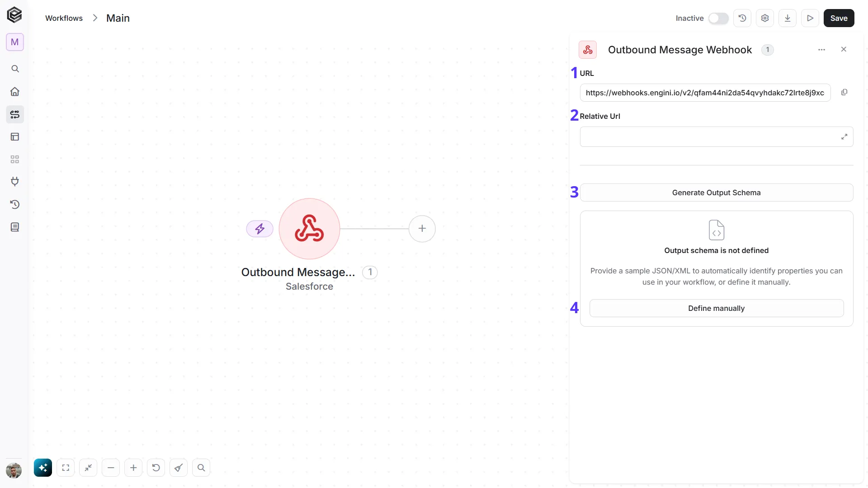
Task: Open the run history sidebar icon
Action: [x=15, y=204]
